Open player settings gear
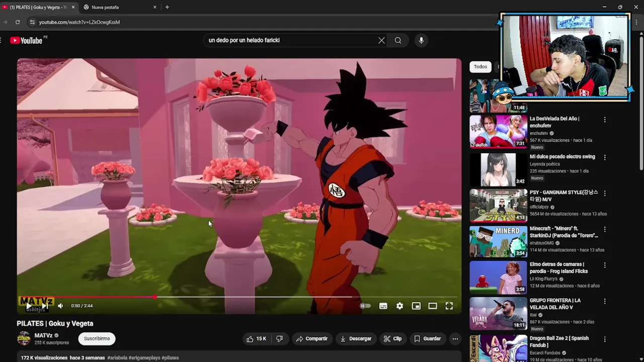Screen dimensions: 644x362 tap(399, 306)
